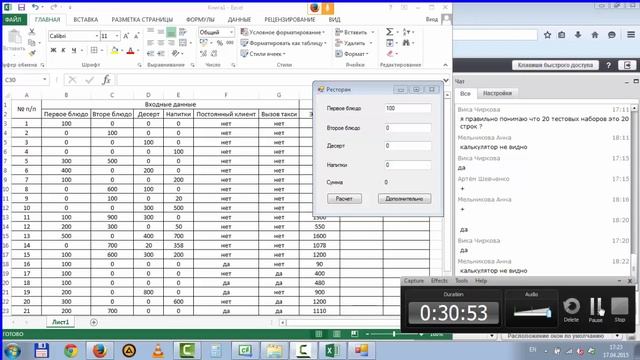
Task: Click the Find and Select binoculars icon
Action: [x=406, y=42]
